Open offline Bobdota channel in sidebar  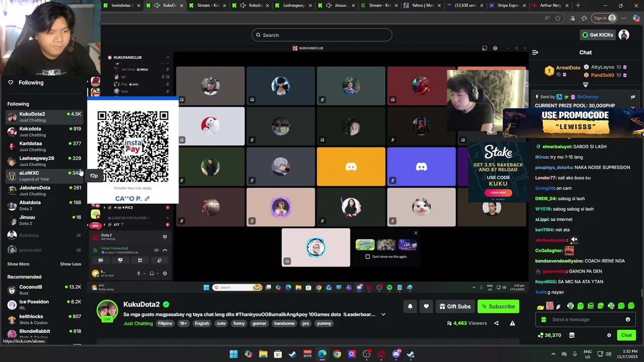point(44,235)
